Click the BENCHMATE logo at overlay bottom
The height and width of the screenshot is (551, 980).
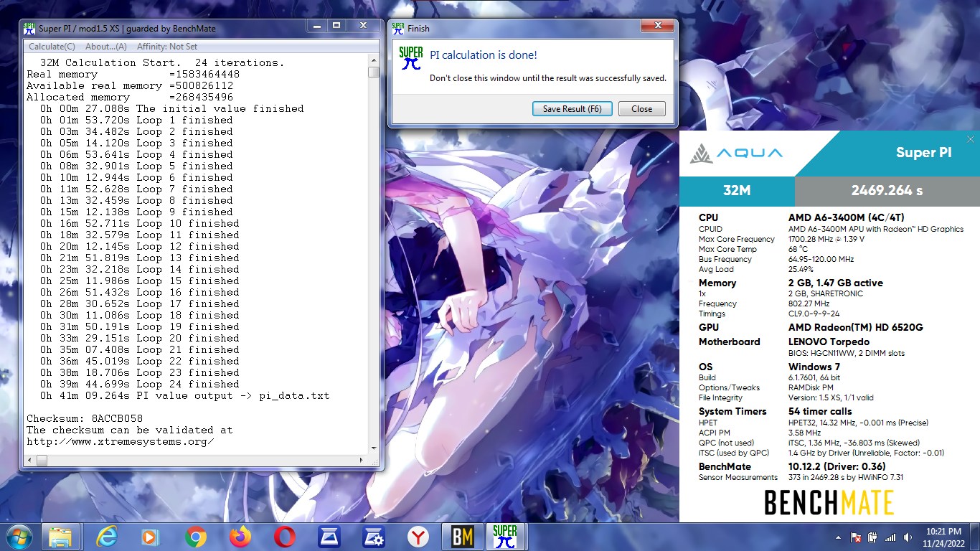[829, 502]
